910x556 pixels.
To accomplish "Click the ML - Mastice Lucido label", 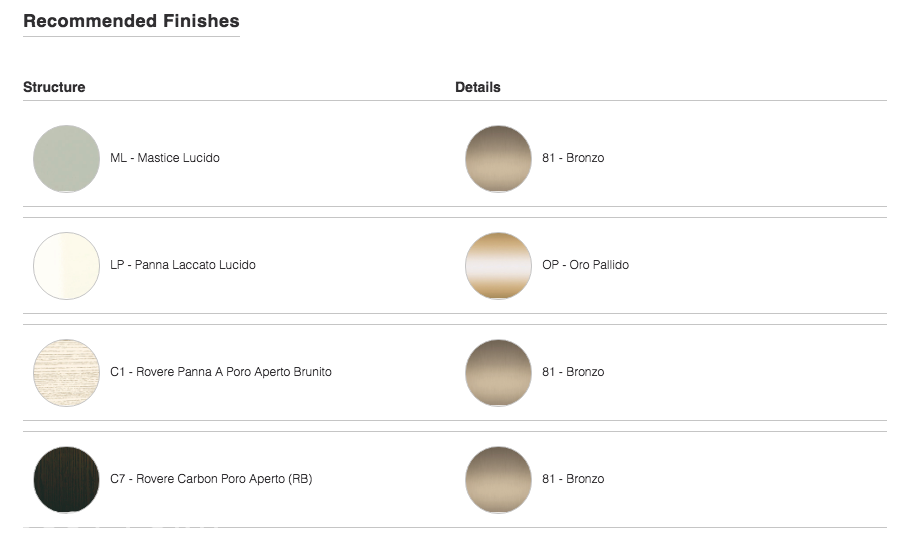I will tap(165, 158).
